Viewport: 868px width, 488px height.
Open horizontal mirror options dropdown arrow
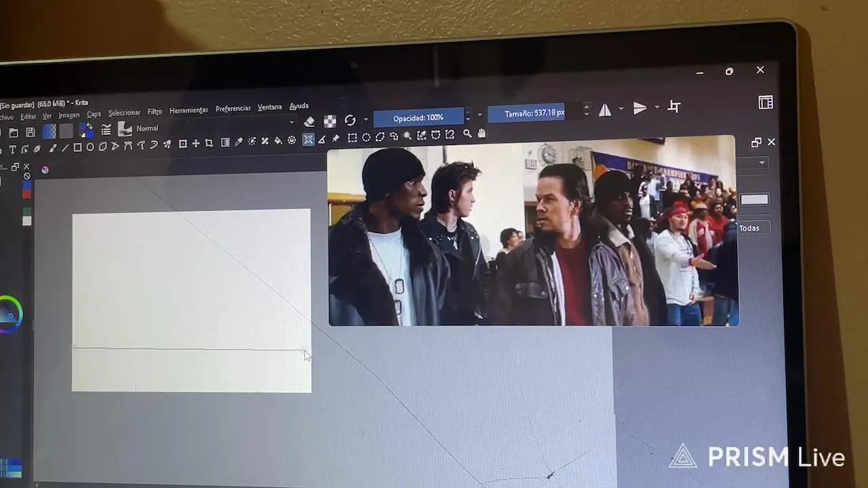coord(620,109)
